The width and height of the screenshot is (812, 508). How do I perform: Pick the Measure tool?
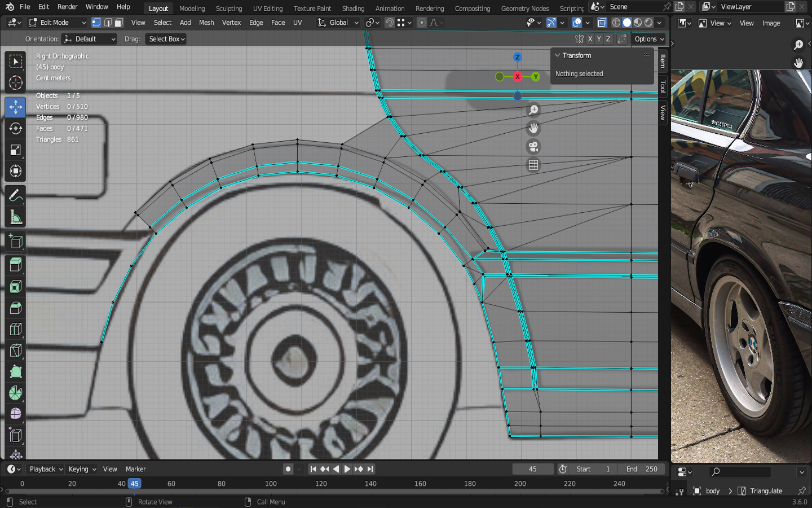point(15,217)
